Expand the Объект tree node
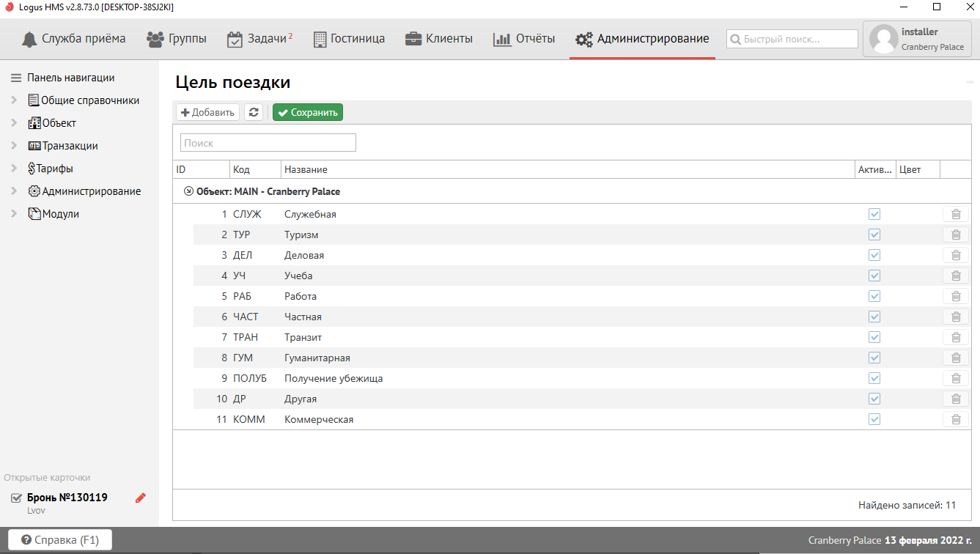 14,123
